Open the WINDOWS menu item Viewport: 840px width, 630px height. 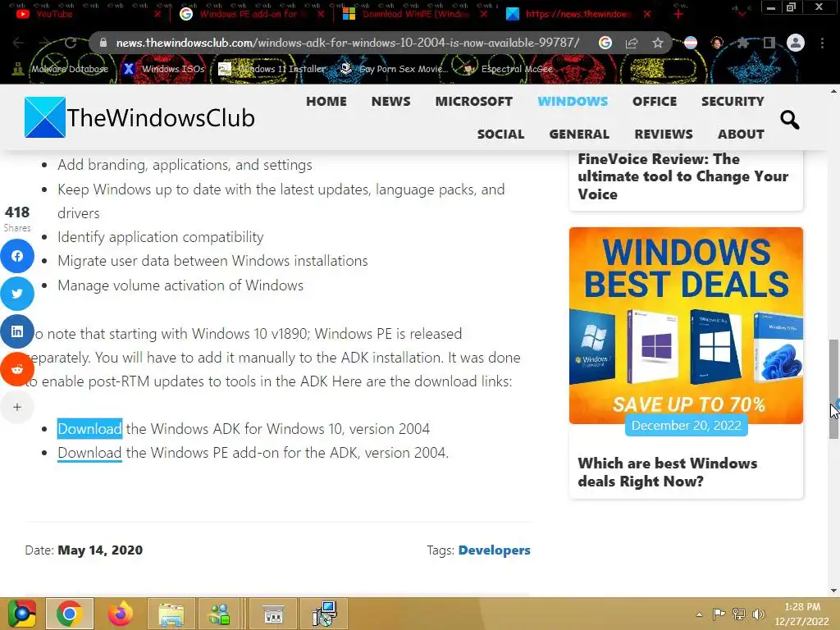pos(573,101)
